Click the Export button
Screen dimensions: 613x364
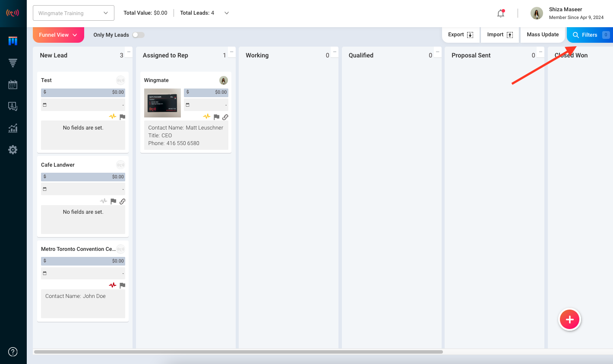pos(461,35)
